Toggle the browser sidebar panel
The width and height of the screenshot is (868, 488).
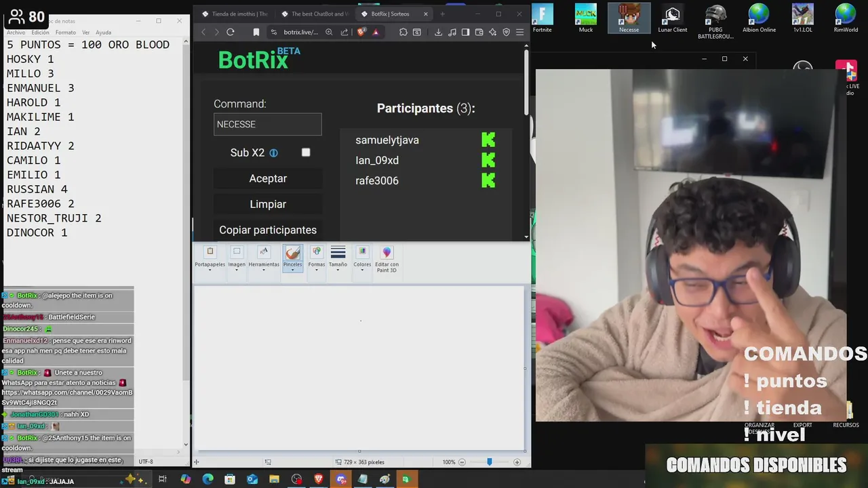pyautogui.click(x=465, y=32)
